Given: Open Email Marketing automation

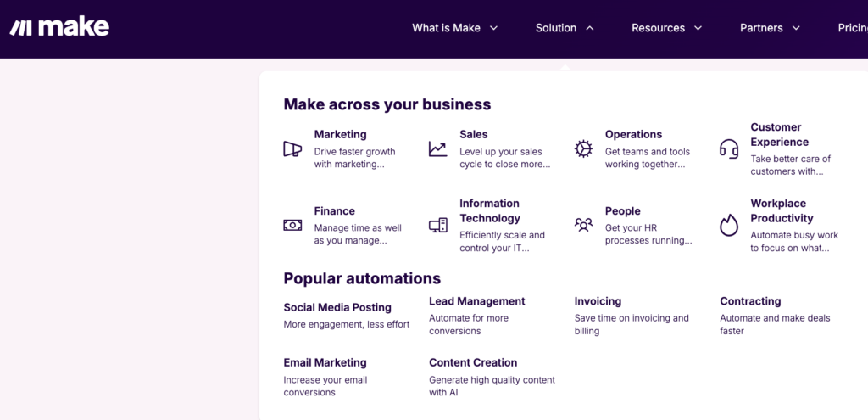Looking at the screenshot, I should coord(325,362).
